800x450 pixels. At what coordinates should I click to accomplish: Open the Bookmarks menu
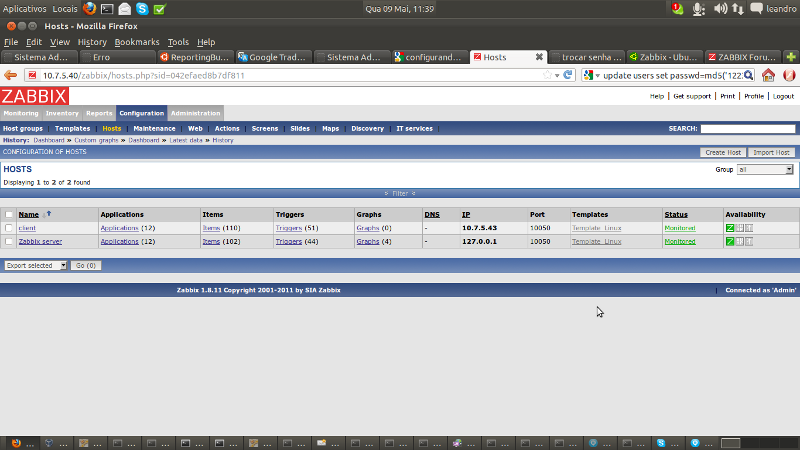tap(137, 42)
